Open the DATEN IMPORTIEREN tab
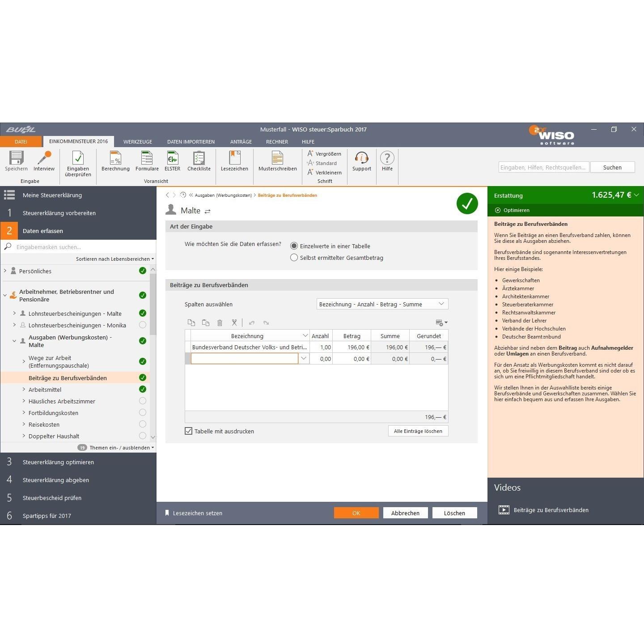The image size is (644, 644). click(191, 142)
